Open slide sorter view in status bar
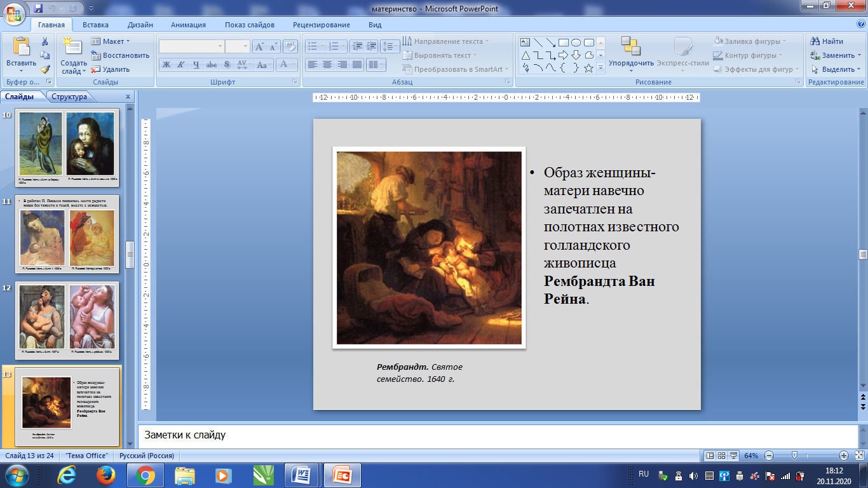The image size is (868, 488). [x=721, y=456]
